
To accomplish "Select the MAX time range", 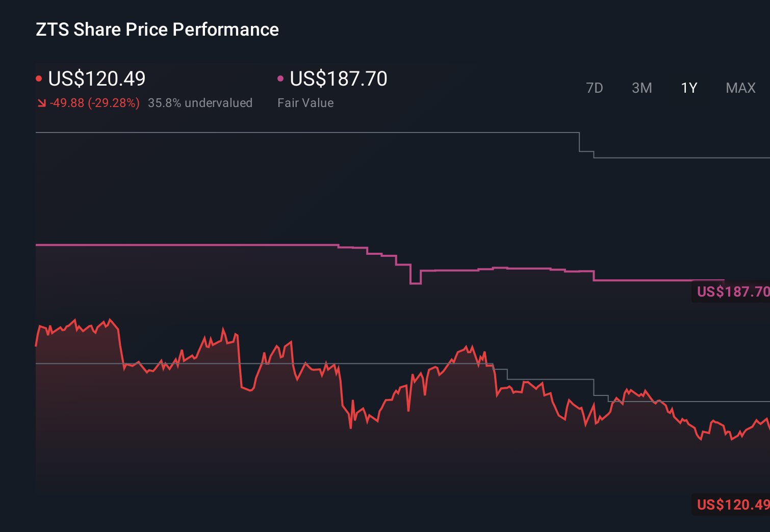I will click(x=740, y=88).
